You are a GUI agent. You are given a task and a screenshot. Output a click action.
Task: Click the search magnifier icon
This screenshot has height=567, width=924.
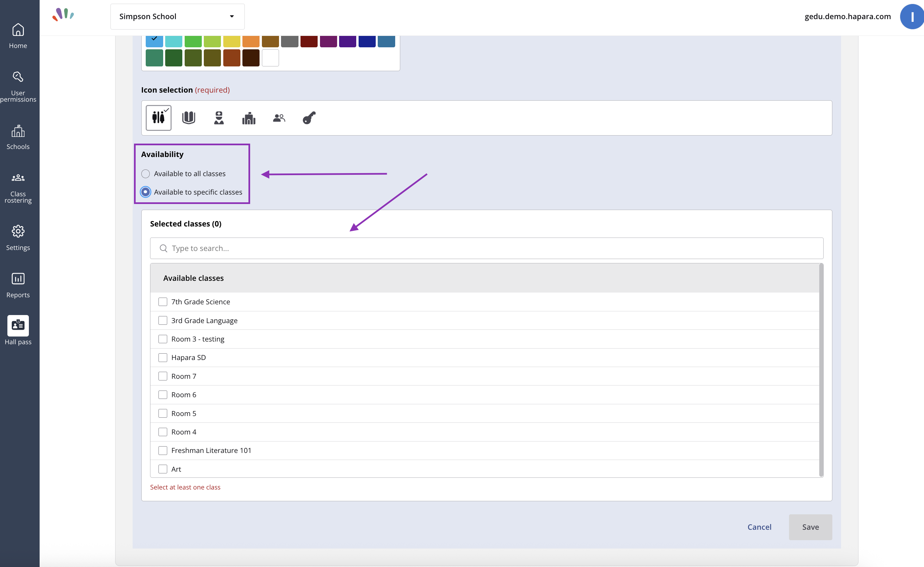(x=163, y=248)
